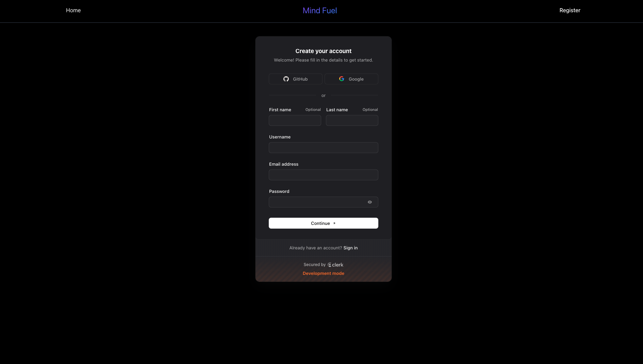
Task: Focus the First name input field
Action: (295, 120)
